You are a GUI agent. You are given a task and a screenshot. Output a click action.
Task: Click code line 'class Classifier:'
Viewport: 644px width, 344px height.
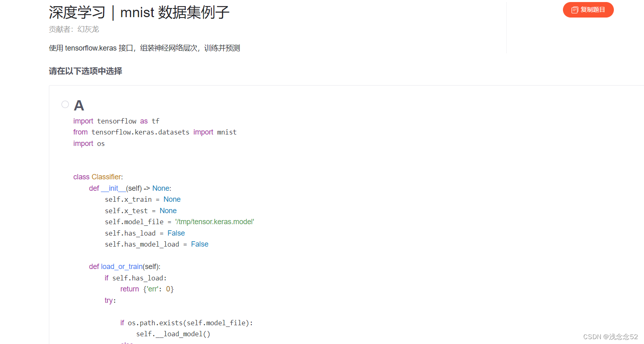[98, 177]
